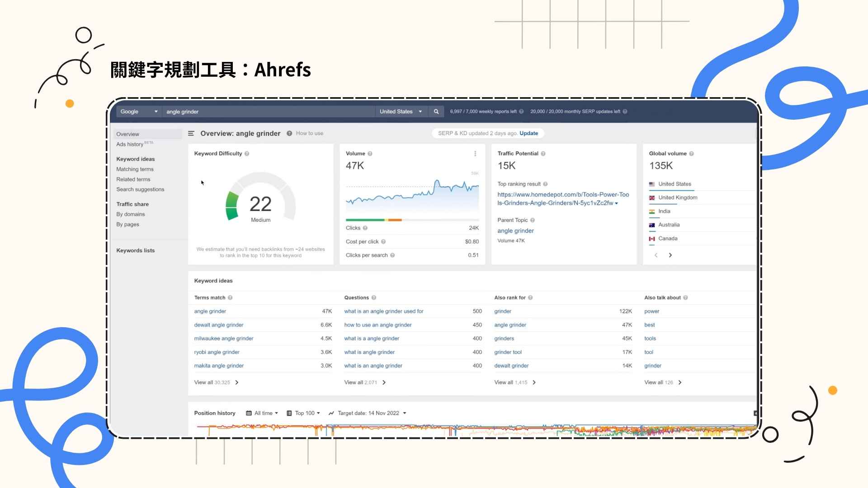Open the grinders keyword link
Viewport: 868px width, 488px height.
point(504,338)
